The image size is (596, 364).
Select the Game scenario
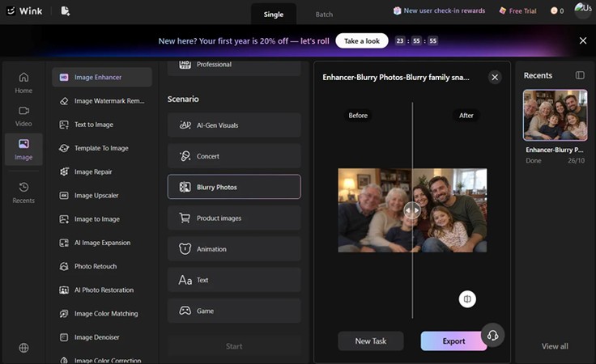click(x=234, y=311)
